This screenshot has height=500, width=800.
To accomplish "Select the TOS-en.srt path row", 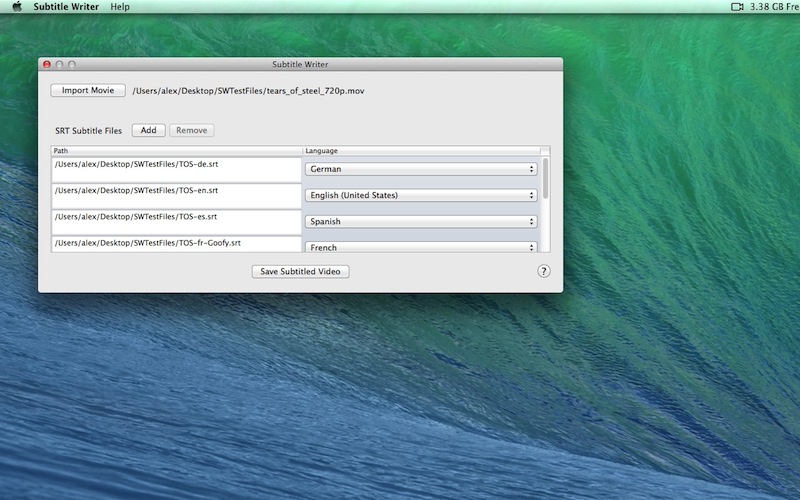I will pyautogui.click(x=177, y=196).
